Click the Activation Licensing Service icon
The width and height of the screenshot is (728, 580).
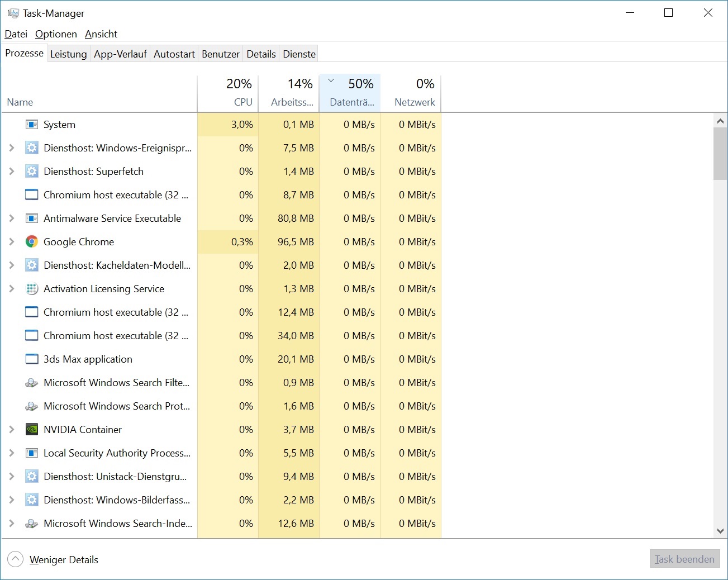(x=32, y=289)
